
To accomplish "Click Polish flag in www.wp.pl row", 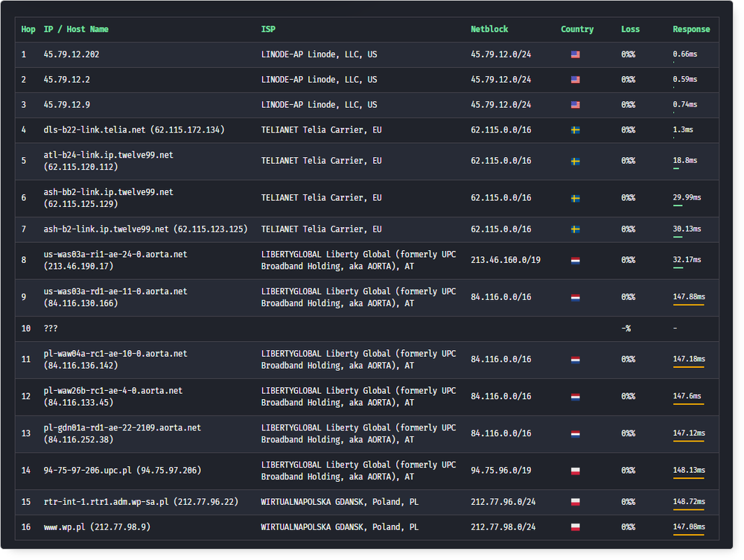I will (x=575, y=527).
